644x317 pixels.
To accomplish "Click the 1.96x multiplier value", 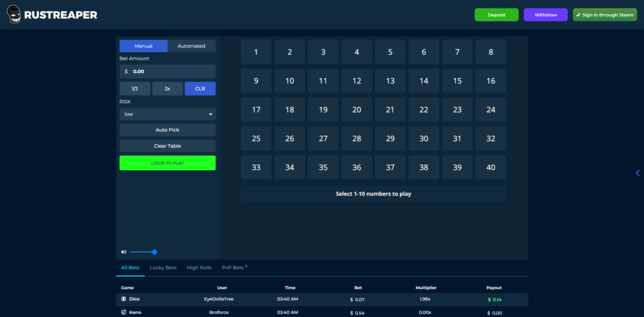I will click(425, 299).
